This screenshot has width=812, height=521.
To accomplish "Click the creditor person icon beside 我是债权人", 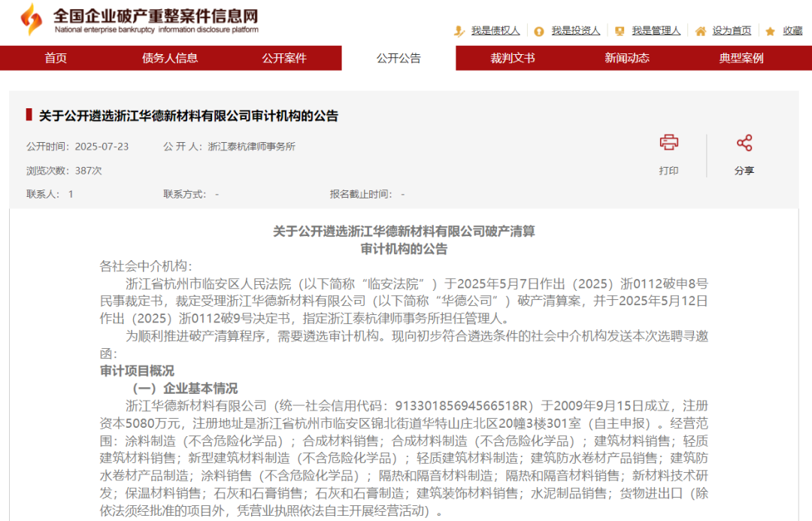I will [x=459, y=32].
